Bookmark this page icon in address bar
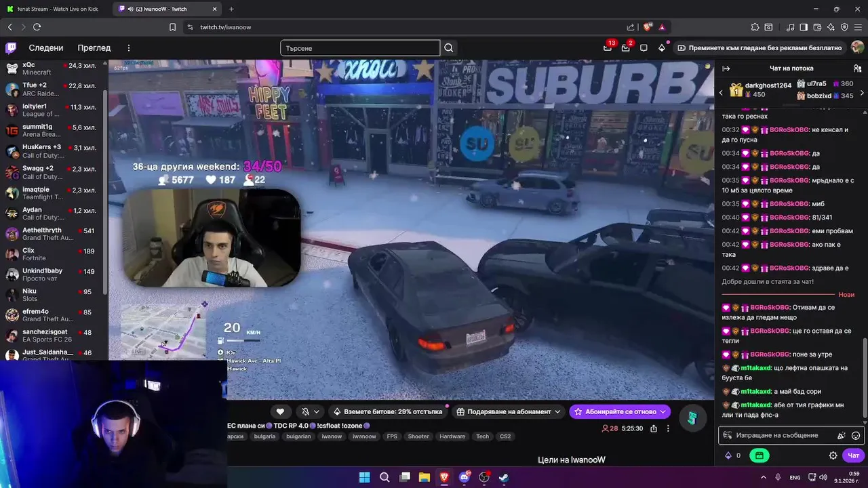The height and width of the screenshot is (488, 868). click(x=172, y=27)
